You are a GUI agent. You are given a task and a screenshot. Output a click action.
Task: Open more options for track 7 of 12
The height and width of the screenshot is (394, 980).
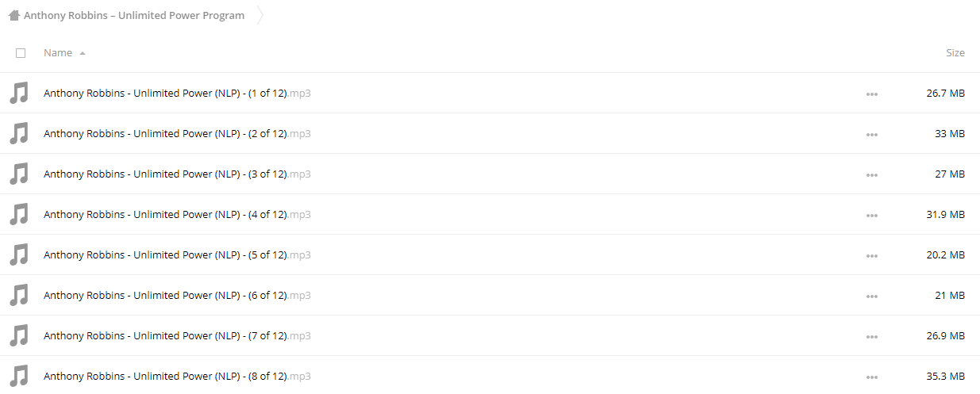[872, 336]
